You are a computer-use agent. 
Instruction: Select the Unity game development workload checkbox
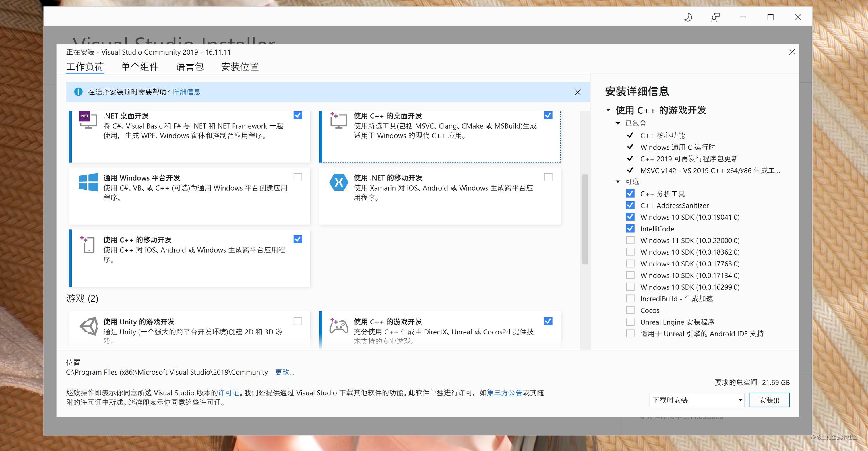pyautogui.click(x=298, y=321)
